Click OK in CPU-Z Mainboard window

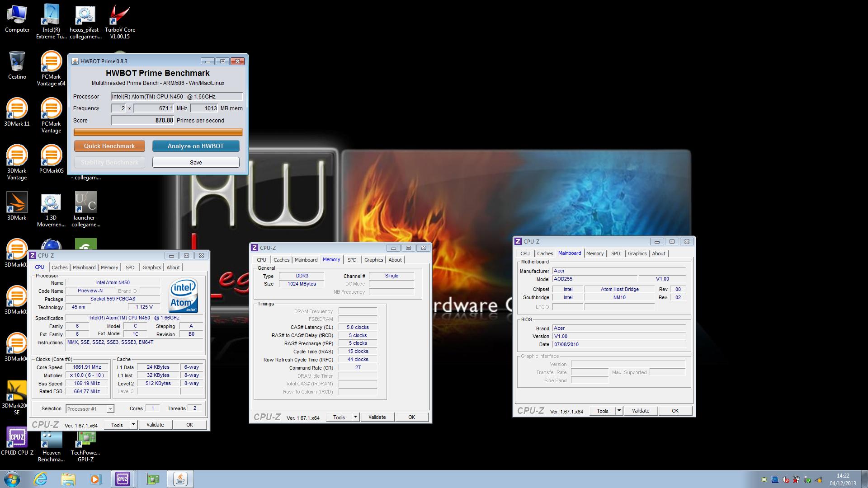675,411
